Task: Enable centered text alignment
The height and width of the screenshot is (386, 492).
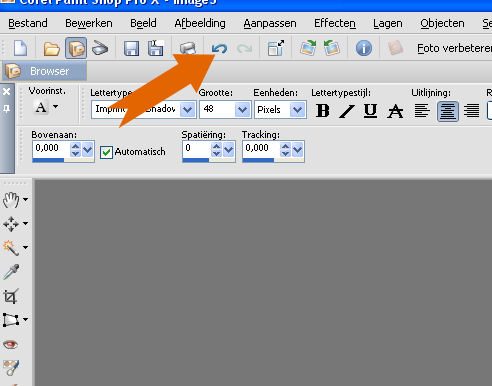Action: coord(447,111)
